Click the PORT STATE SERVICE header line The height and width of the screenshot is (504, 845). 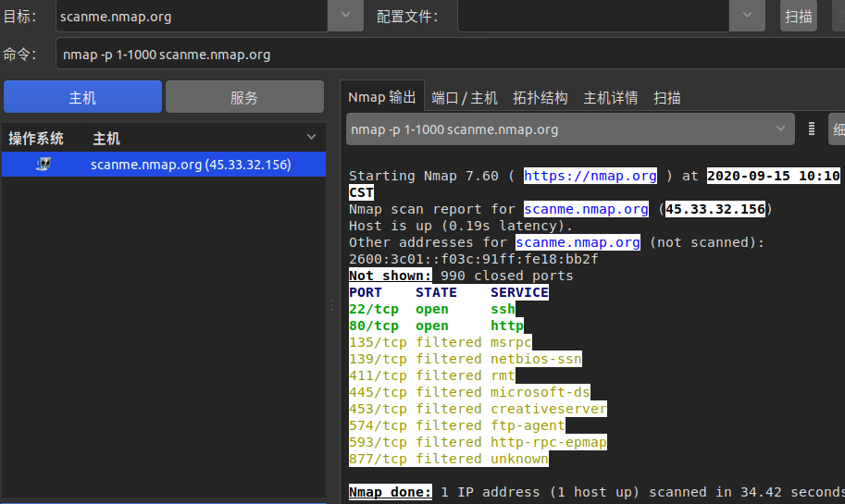coord(449,292)
